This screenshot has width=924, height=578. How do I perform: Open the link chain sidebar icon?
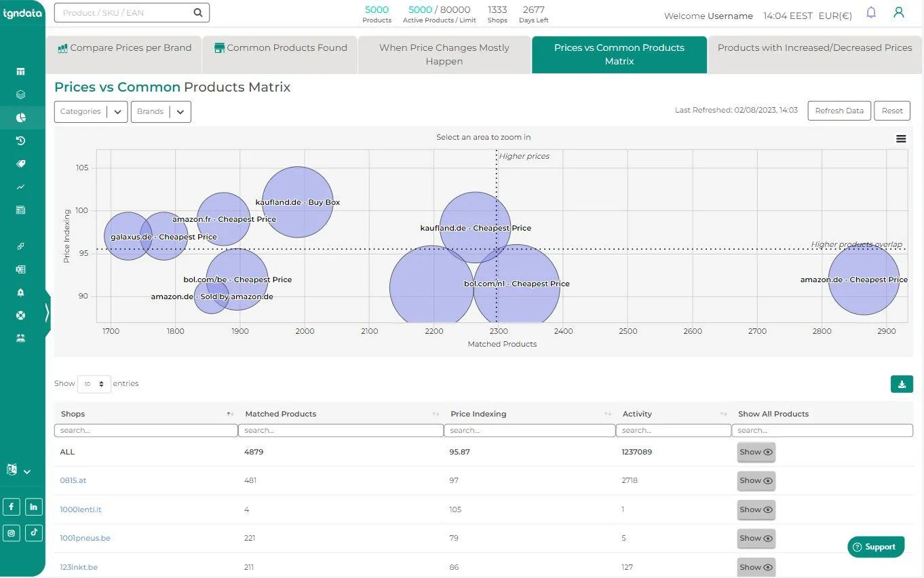tap(20, 246)
